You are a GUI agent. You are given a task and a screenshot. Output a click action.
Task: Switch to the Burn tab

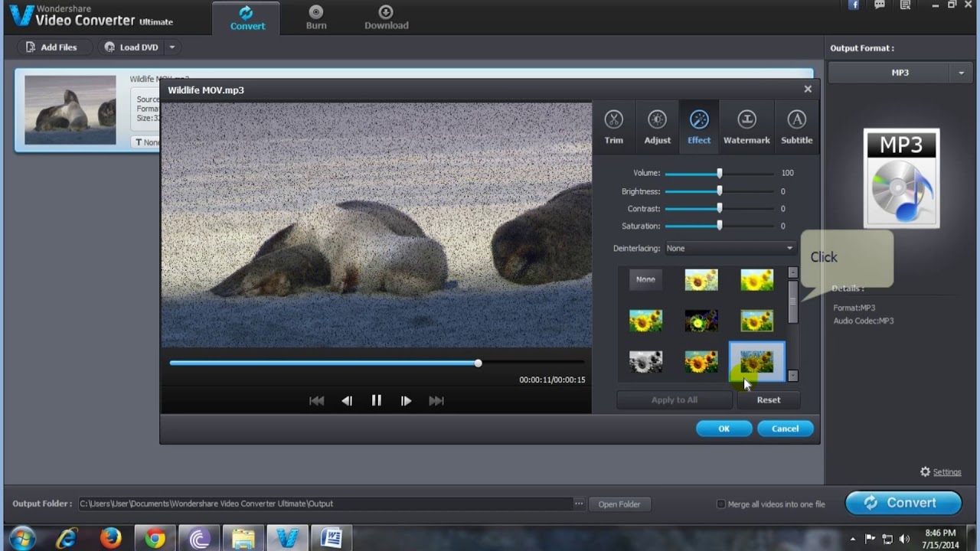click(x=316, y=18)
